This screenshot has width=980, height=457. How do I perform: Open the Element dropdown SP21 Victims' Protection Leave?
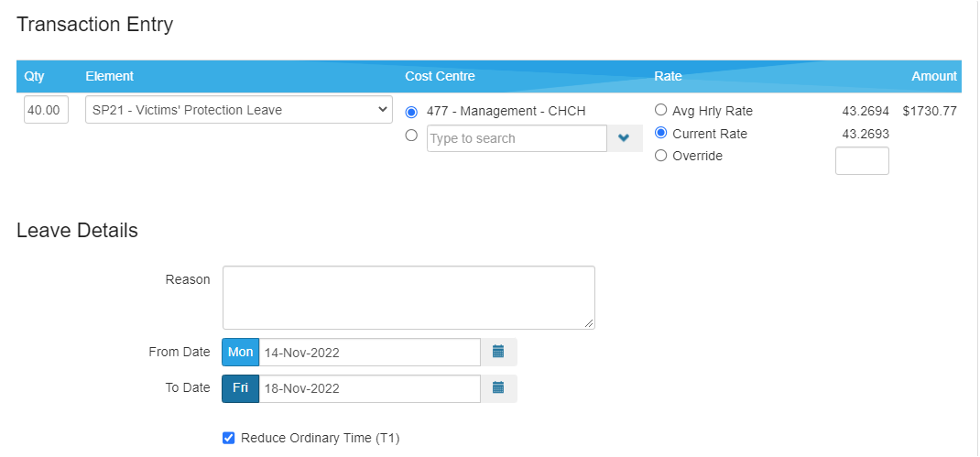coord(238,110)
